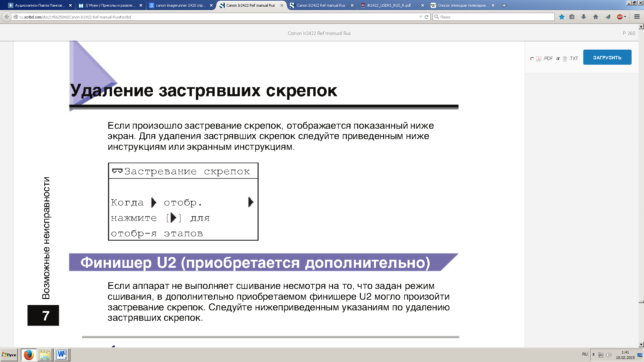Open the downloads arrow icon
Screen dimensions: 644x362
click(584, 17)
